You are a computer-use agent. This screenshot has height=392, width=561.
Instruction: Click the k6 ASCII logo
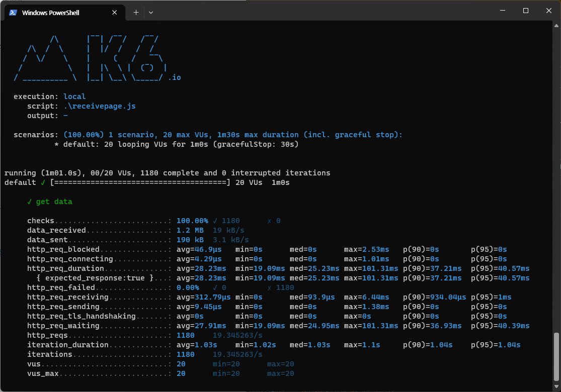pos(97,58)
